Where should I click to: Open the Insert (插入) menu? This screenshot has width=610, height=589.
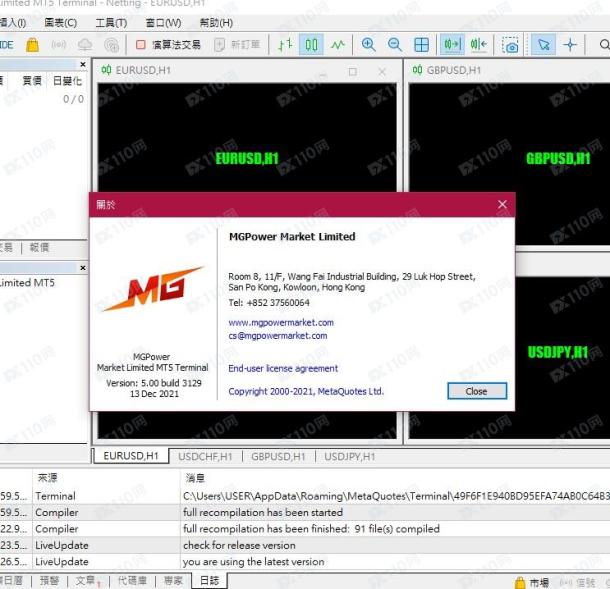click(13, 23)
